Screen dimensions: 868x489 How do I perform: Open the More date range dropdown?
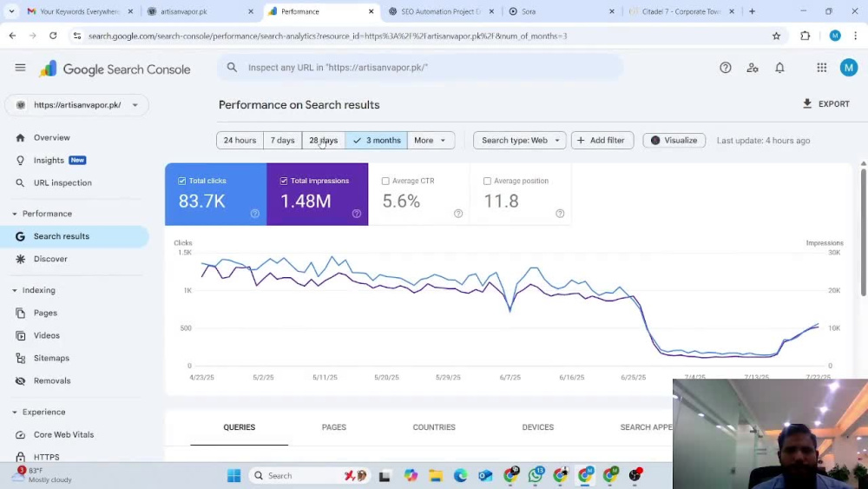[x=431, y=140]
